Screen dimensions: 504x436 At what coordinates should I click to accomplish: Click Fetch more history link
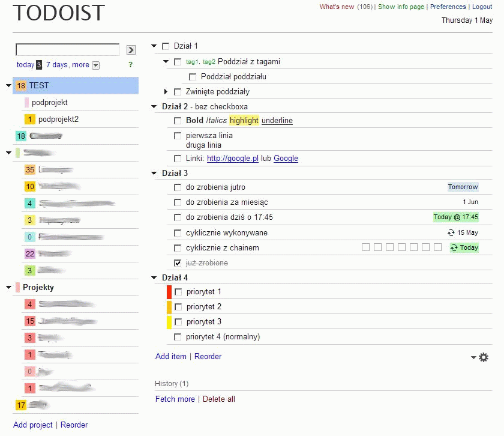tap(175, 399)
